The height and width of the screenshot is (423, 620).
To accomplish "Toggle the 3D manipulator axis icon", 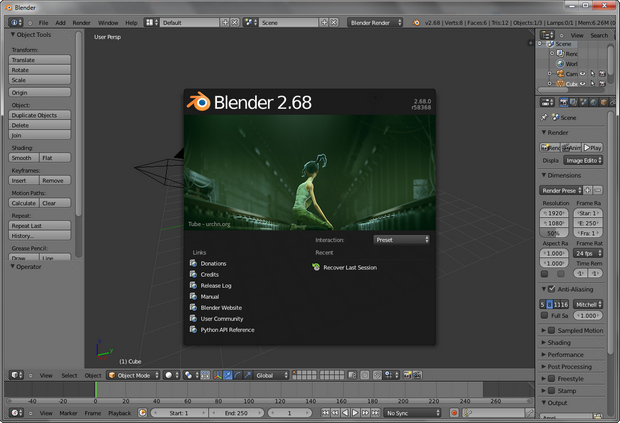I will 218,375.
